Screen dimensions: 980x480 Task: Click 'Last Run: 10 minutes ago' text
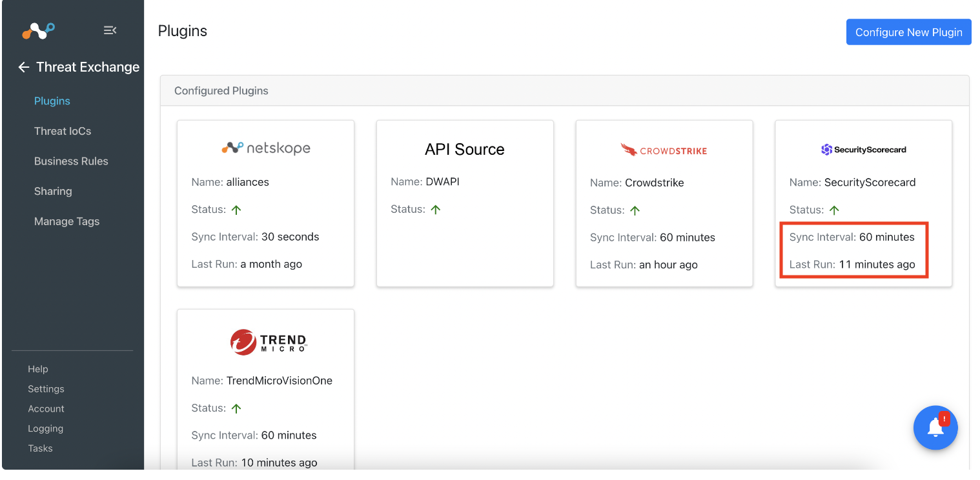coord(254,463)
